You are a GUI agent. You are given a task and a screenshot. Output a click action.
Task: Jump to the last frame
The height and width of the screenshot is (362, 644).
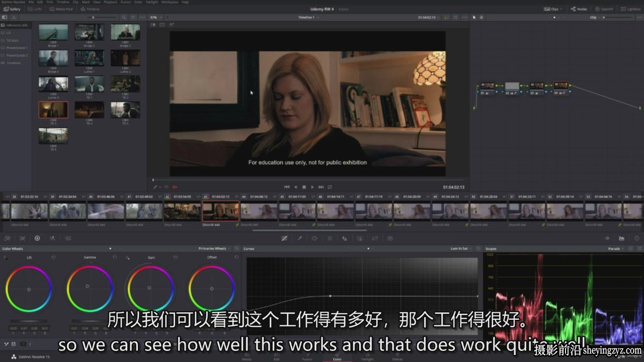321,187
